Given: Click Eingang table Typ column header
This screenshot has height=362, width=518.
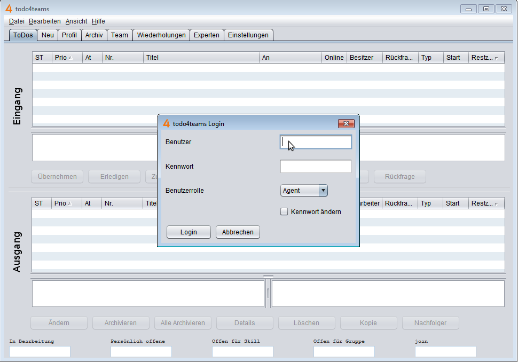Looking at the screenshot, I should [x=431, y=58].
